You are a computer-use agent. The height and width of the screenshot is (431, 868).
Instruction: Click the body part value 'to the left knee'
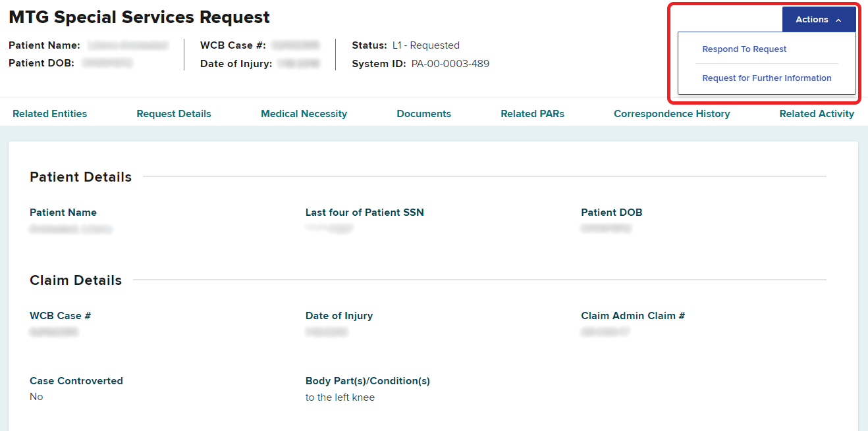click(340, 397)
